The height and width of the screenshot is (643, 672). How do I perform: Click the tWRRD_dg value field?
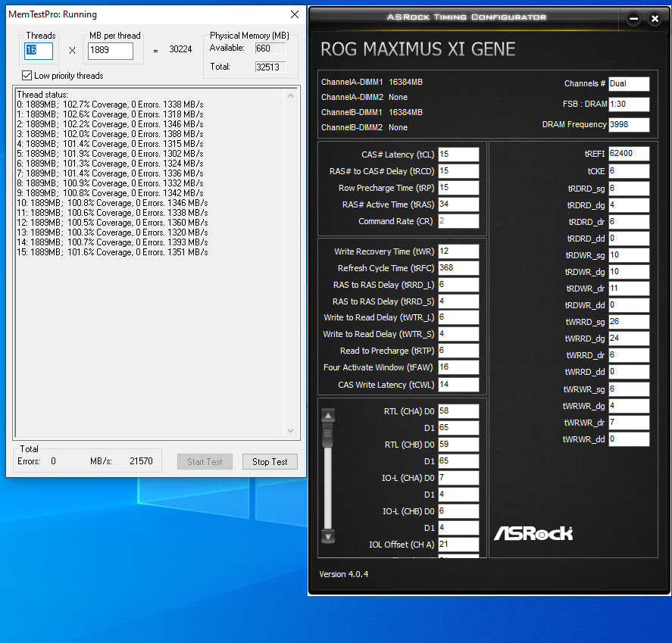tap(629, 339)
